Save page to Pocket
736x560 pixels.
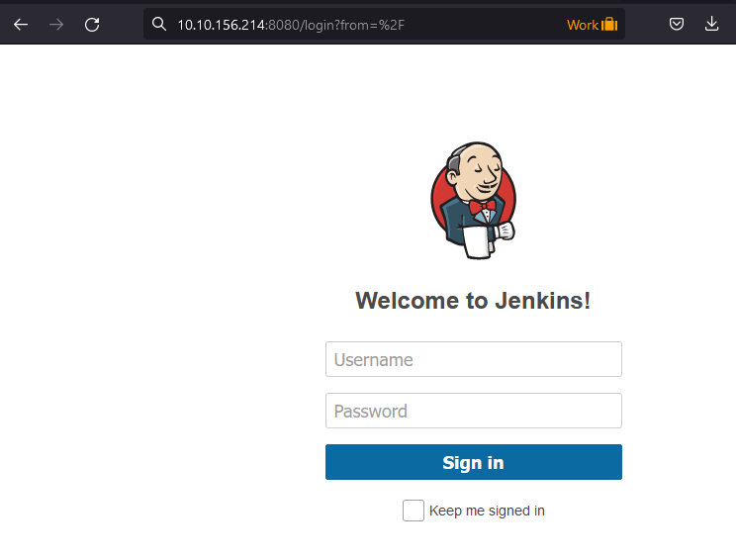coord(677,24)
